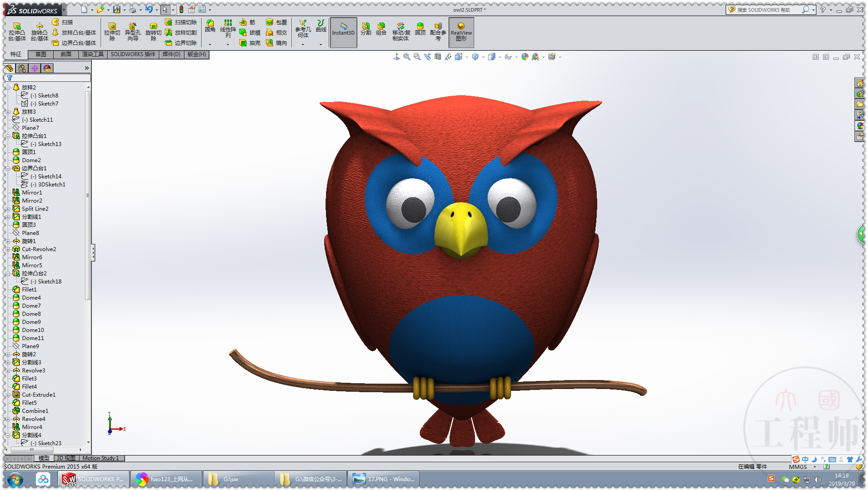Open the Linear Pattern (线性阵列) dropdown arrow
Image resolution: width=868 pixels, height=491 pixels.
[x=228, y=44]
